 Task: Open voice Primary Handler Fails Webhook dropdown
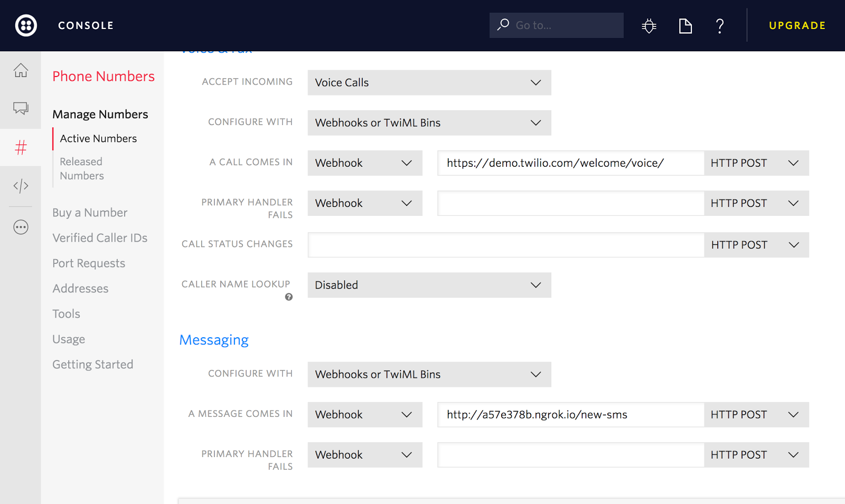point(365,203)
